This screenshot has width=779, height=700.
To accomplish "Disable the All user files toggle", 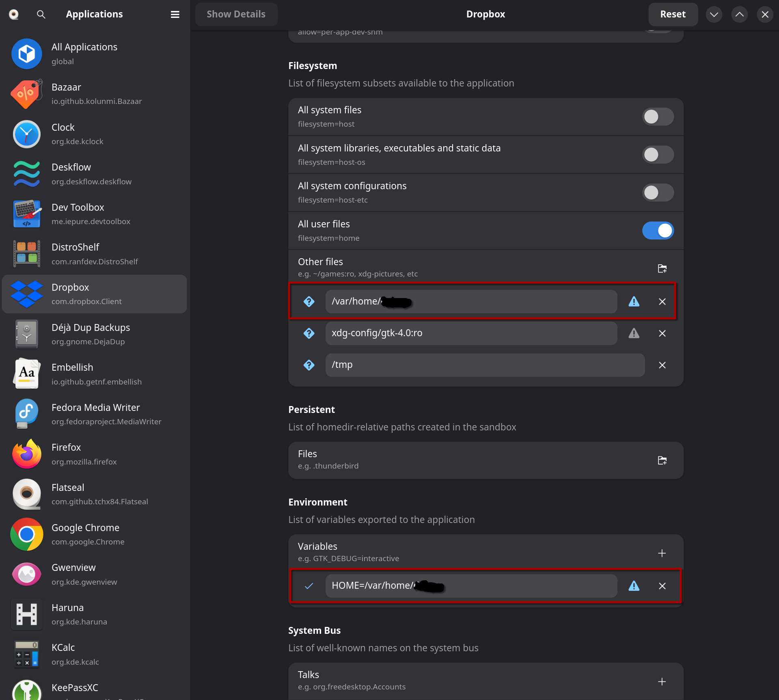I will pyautogui.click(x=658, y=231).
